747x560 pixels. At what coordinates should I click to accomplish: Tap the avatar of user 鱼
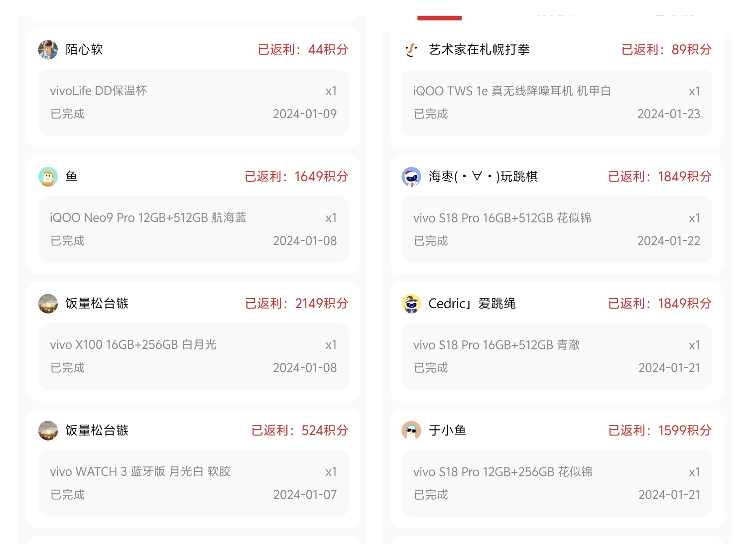(x=48, y=177)
